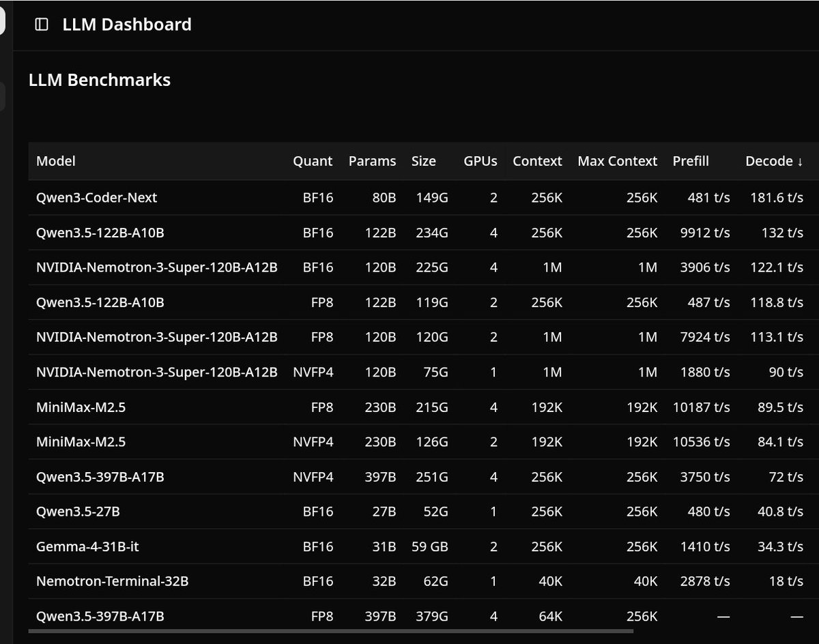Reverse the Decode column sort order
The height and width of the screenshot is (644, 819).
click(775, 161)
